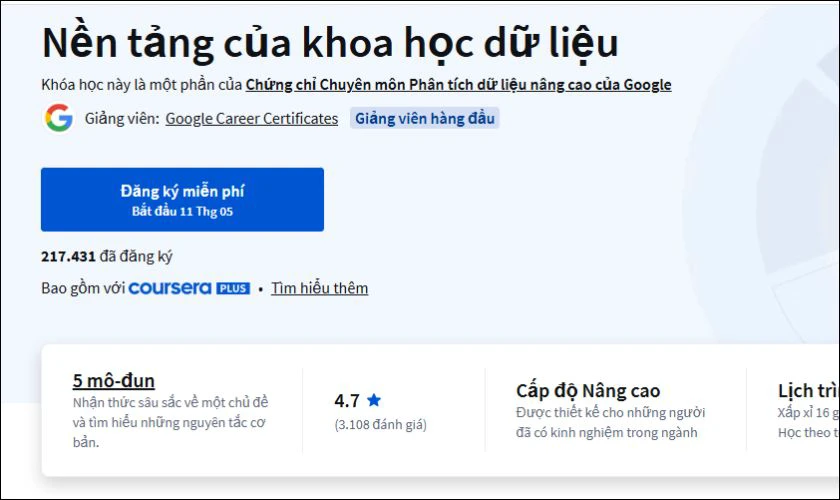Open the 5 mô-đun link
The height and width of the screenshot is (500, 840).
pyautogui.click(x=114, y=380)
